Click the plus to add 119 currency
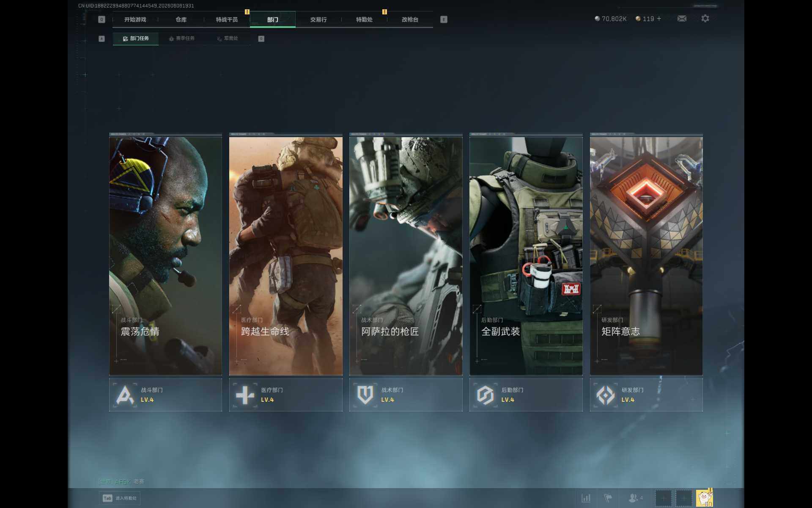The image size is (812, 508). (x=659, y=19)
